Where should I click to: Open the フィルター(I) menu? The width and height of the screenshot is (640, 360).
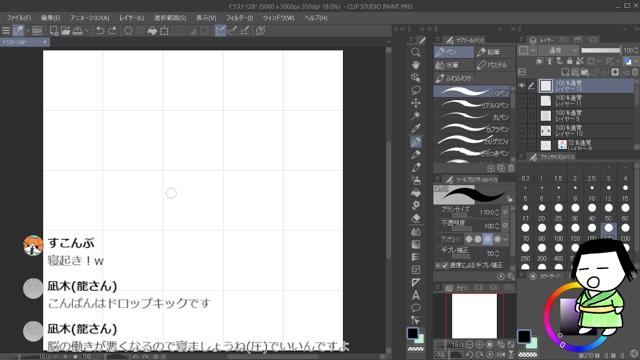239,18
